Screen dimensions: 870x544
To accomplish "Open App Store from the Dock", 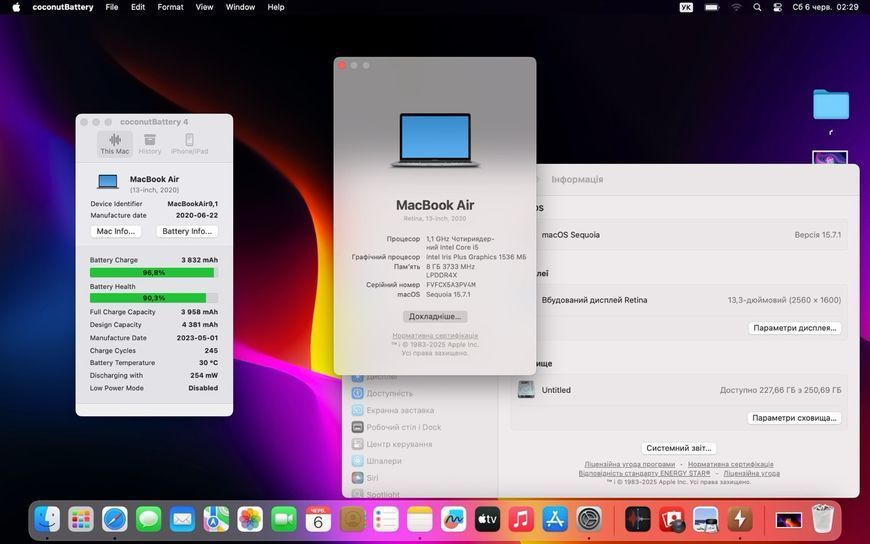I will coord(555,520).
